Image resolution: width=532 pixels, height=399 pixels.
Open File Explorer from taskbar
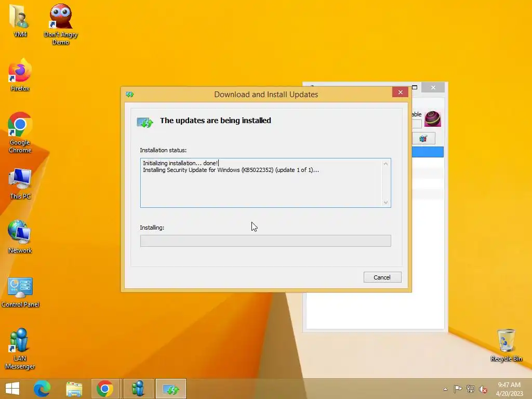point(74,389)
